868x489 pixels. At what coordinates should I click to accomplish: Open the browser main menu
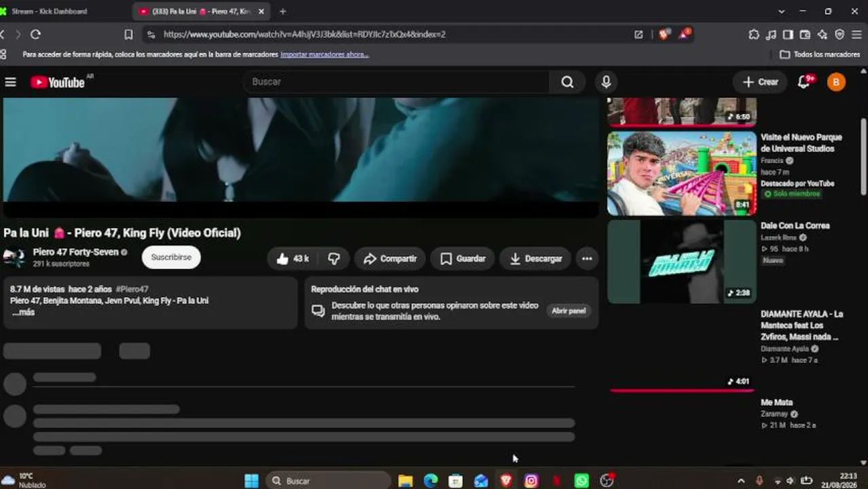coord(857,34)
